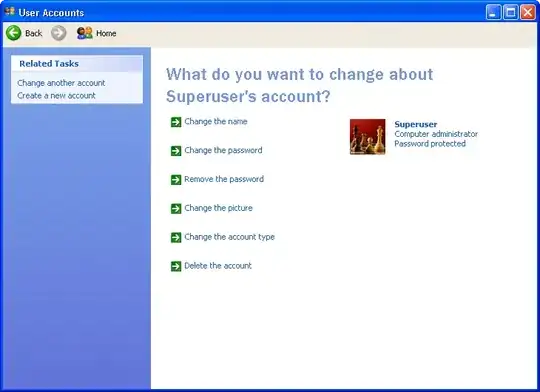540x392 pixels.
Task: Click the grey Forward arrow icon
Action: (x=59, y=33)
